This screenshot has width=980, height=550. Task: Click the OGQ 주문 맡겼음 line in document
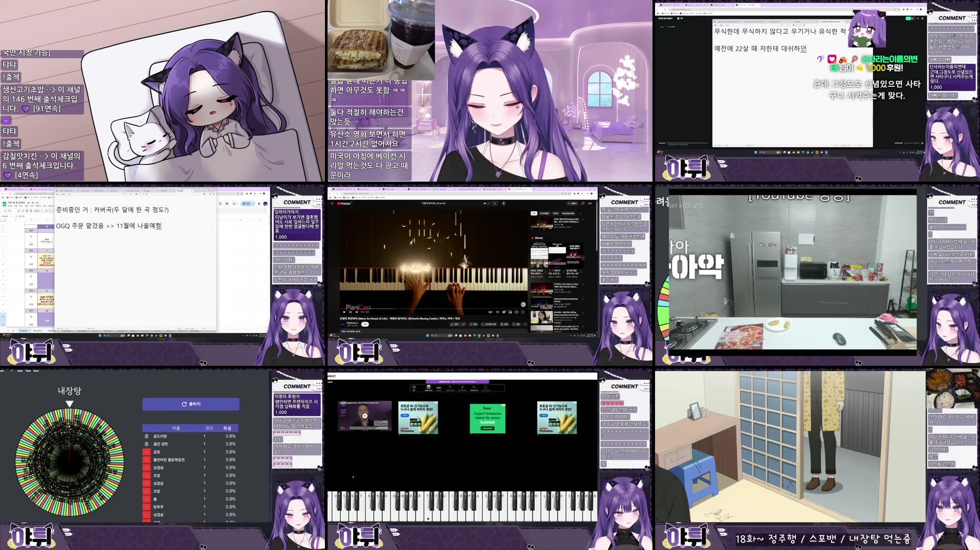pos(108,226)
